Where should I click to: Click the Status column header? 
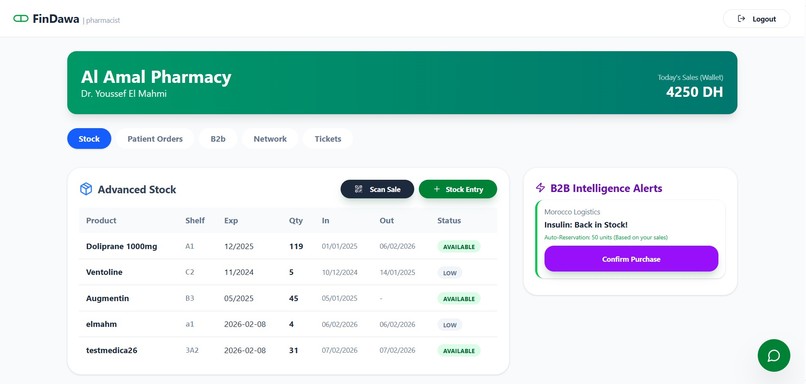pyautogui.click(x=449, y=221)
